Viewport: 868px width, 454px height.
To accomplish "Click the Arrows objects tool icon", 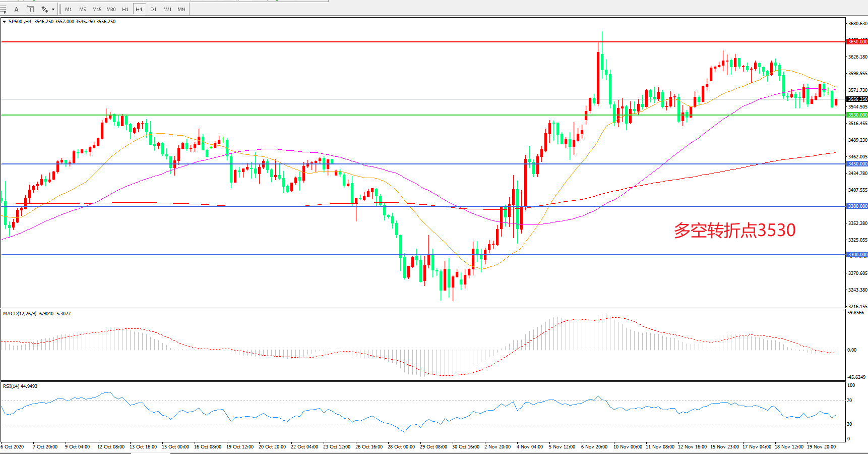I will pyautogui.click(x=45, y=9).
